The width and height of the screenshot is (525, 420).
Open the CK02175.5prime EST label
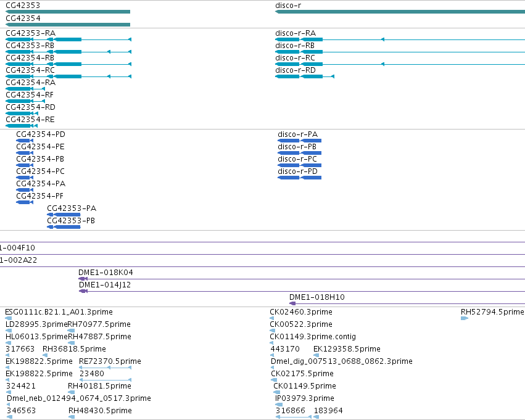(x=302, y=374)
